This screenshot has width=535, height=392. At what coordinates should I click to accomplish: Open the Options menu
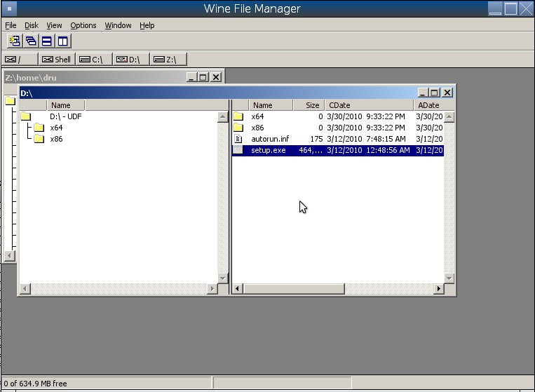(x=83, y=25)
